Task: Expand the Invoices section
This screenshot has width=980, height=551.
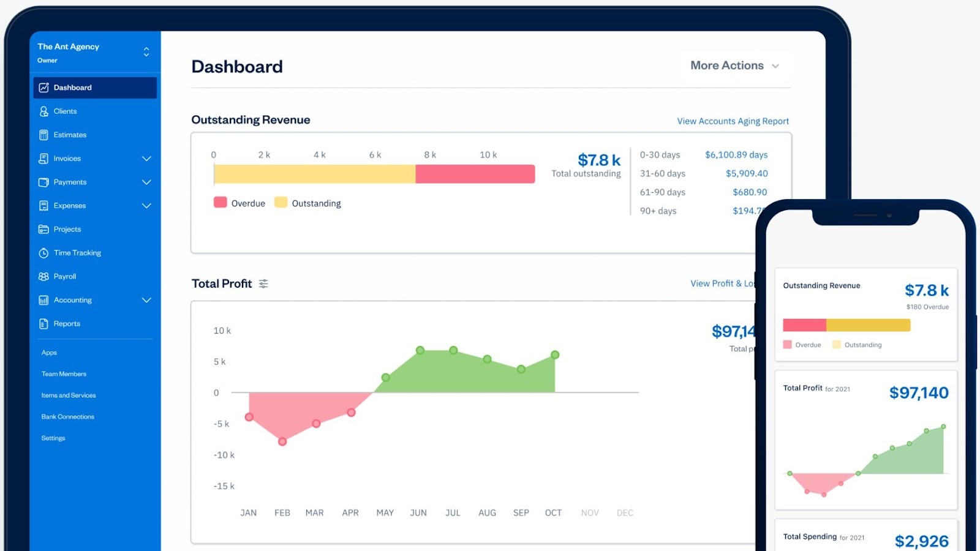Action: [146, 158]
